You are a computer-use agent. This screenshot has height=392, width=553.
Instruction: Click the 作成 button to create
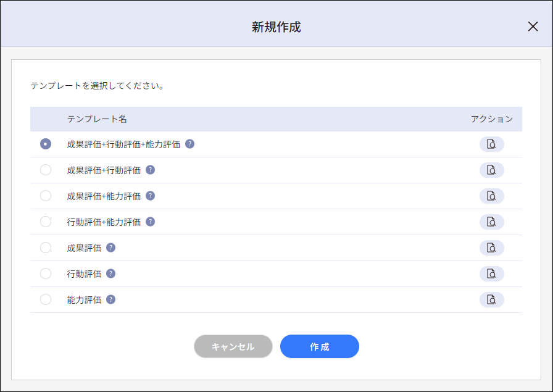[x=319, y=346]
